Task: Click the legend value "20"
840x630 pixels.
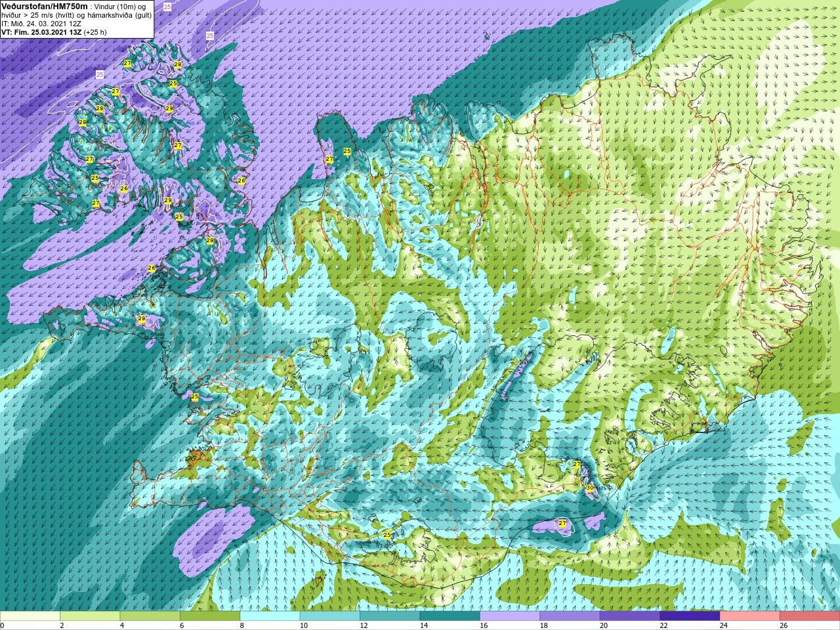Action: (604, 625)
